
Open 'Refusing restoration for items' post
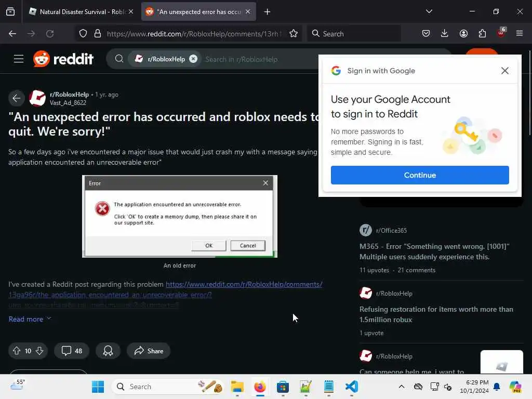pos(436,314)
